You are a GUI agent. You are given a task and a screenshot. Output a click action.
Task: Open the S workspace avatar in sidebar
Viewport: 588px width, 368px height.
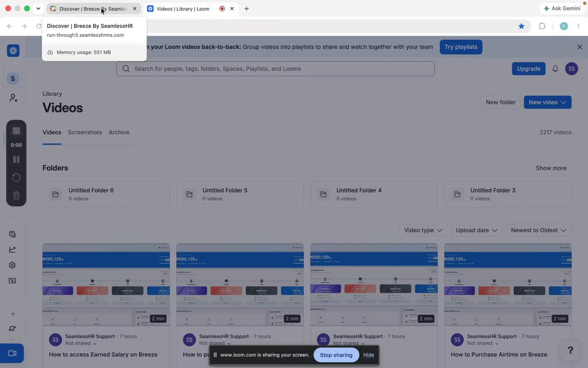(x=13, y=79)
